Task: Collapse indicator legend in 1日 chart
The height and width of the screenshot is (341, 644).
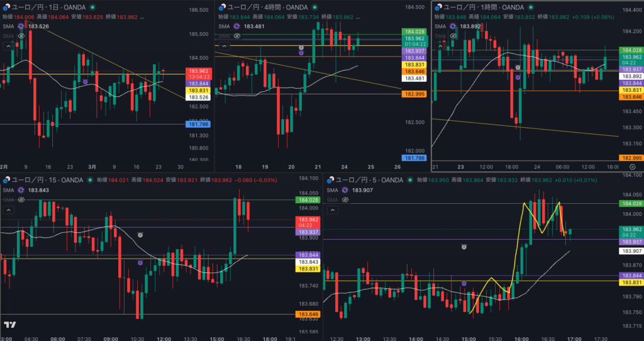Action: tap(8, 47)
